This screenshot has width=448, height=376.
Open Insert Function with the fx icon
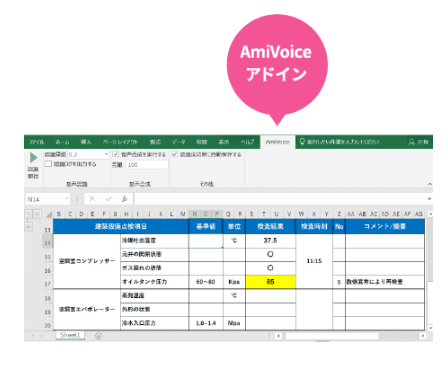tap(124, 199)
